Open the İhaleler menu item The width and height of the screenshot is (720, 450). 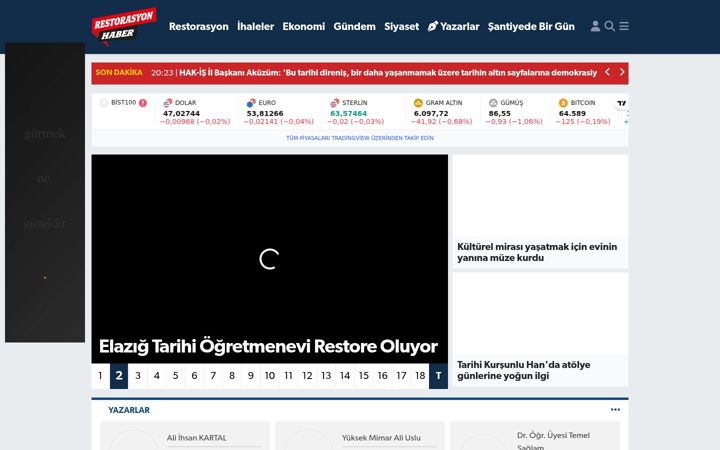point(255,27)
